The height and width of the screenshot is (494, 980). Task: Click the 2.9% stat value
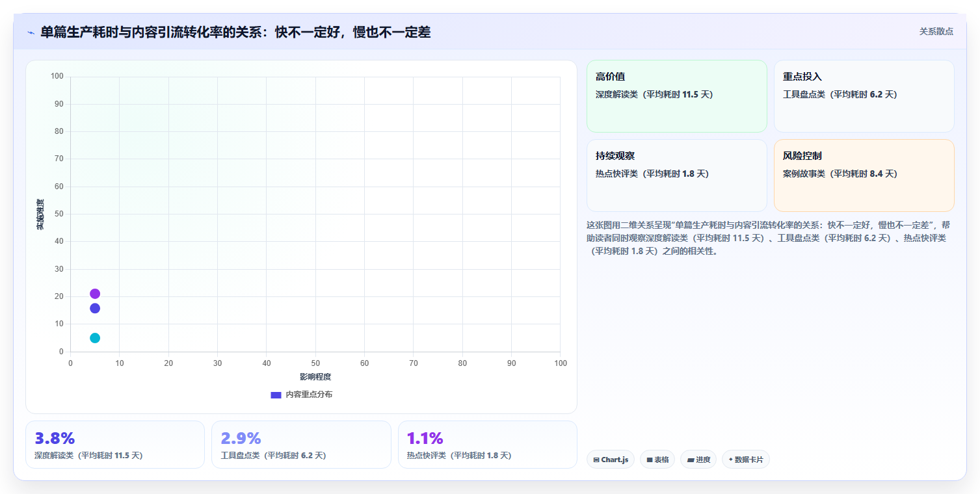pos(241,438)
